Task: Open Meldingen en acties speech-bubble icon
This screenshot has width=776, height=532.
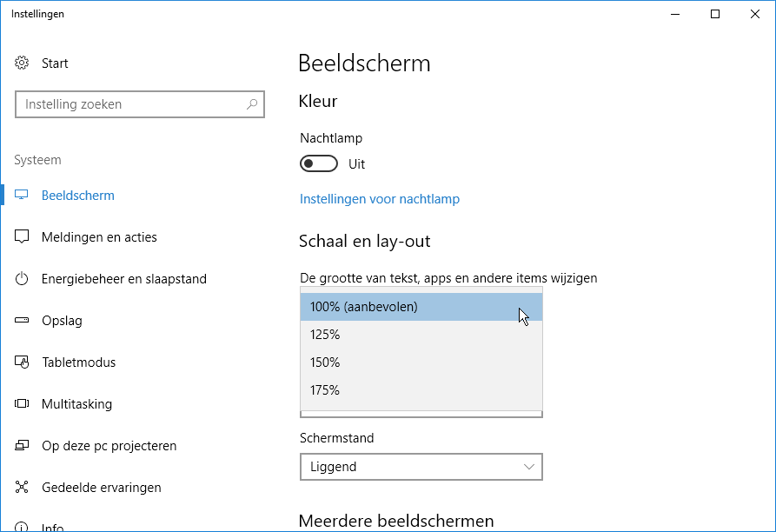Action: click(22, 236)
